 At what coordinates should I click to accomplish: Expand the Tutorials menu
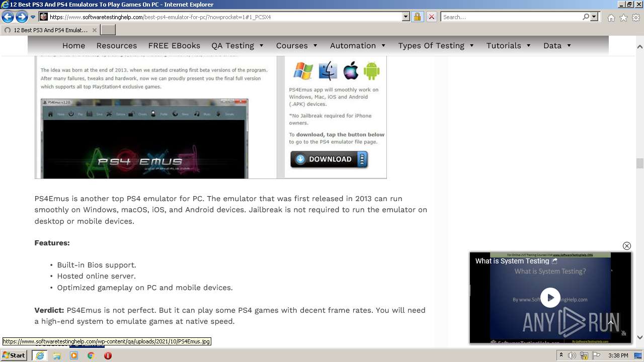coord(509,45)
